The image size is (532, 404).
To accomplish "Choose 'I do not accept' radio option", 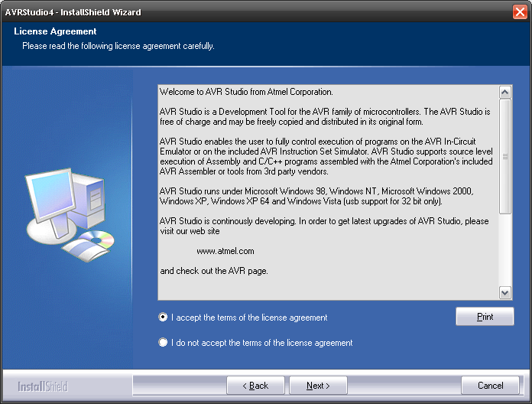I will (163, 343).
